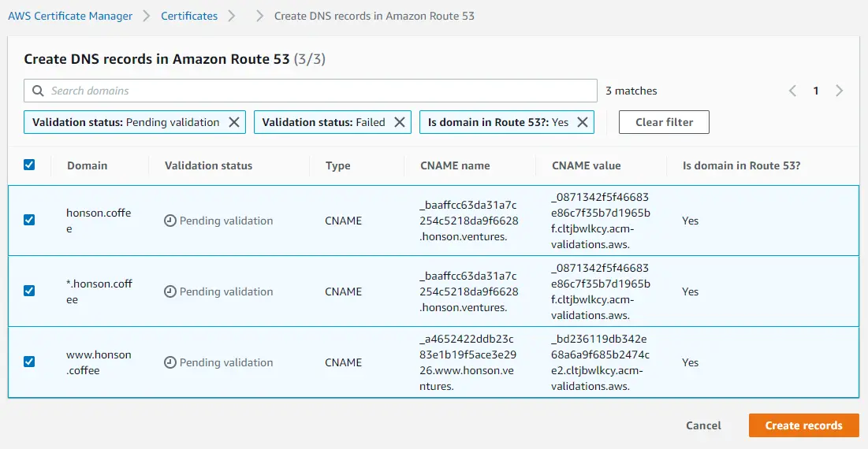Click the _a4652422ddb23c CNAME name cell
The width and height of the screenshot is (868, 449).
(x=468, y=362)
